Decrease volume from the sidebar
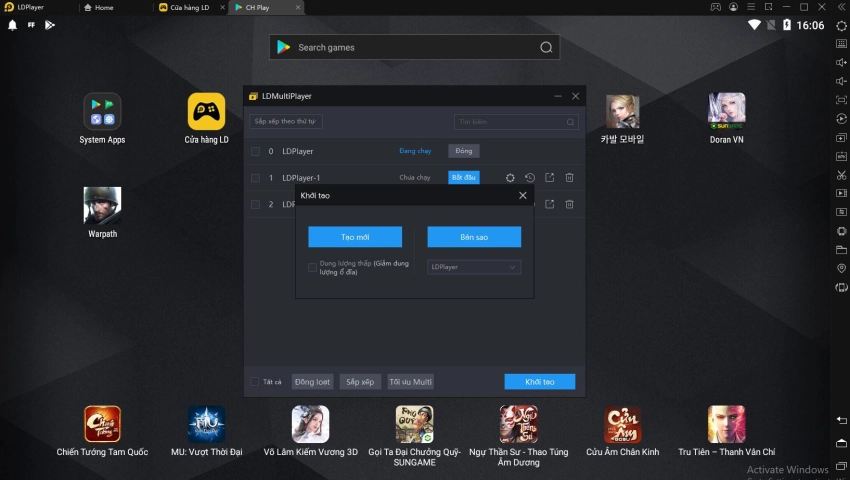Viewport: 850px width, 480px height. point(841,81)
